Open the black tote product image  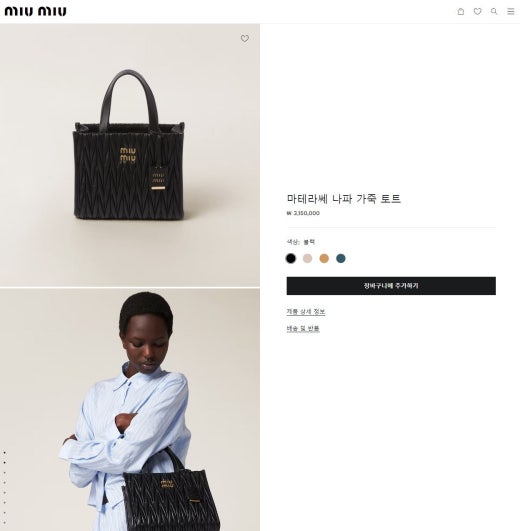130,155
